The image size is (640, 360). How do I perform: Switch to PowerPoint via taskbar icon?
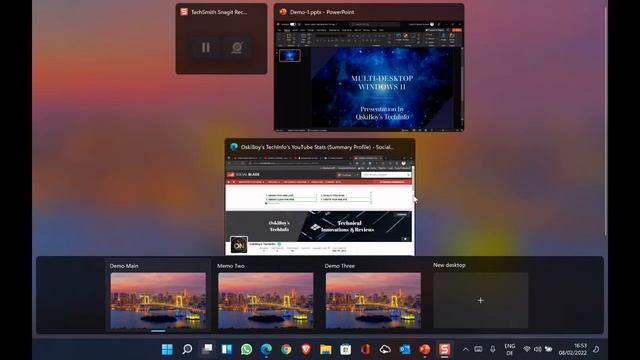(x=425, y=349)
